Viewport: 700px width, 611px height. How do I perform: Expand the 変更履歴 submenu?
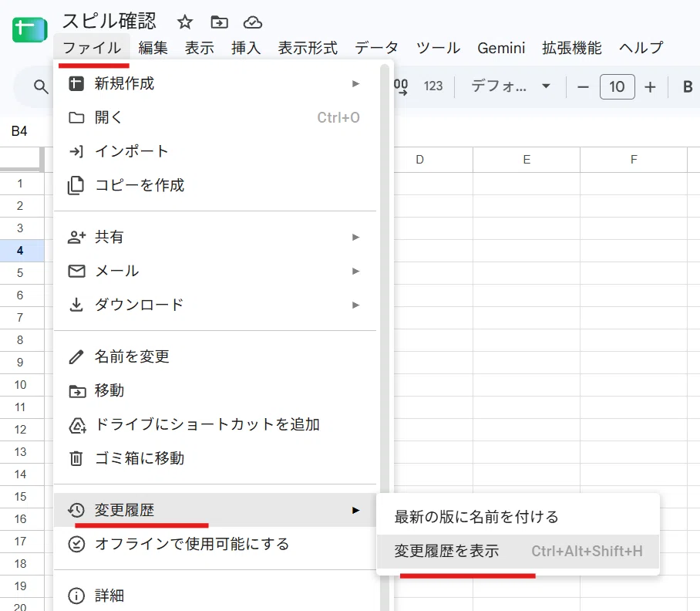tap(215, 510)
